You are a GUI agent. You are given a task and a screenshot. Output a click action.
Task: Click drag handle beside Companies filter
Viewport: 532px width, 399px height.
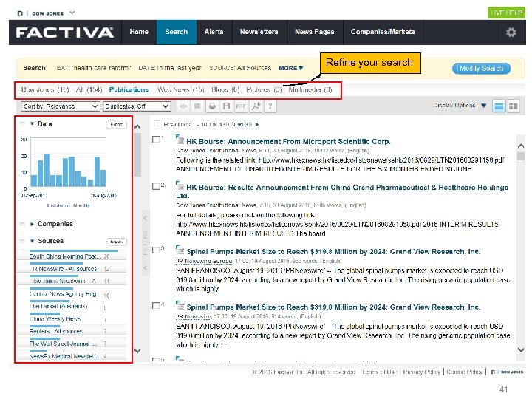[22, 224]
